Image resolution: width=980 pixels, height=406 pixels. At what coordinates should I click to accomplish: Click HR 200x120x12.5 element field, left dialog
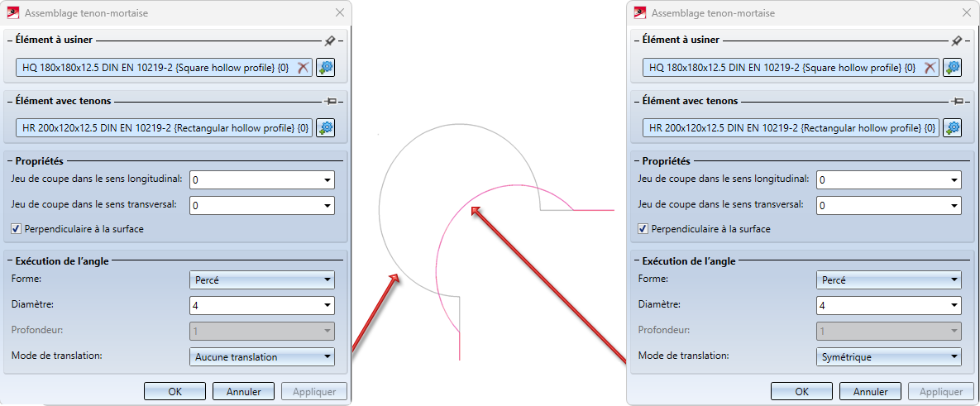pos(165,128)
